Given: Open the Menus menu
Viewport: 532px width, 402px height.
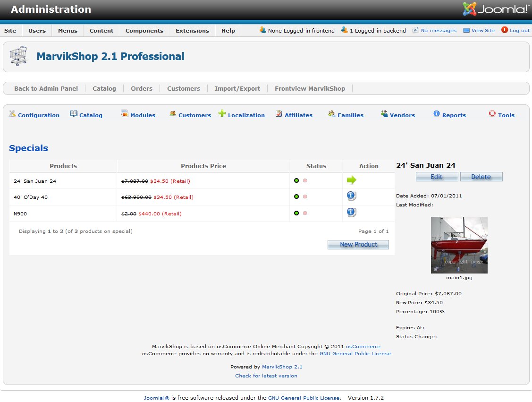Looking at the screenshot, I should [x=68, y=31].
